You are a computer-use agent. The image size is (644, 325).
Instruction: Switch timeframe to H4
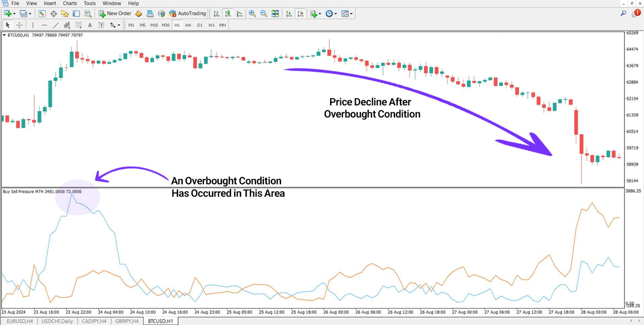(188, 25)
